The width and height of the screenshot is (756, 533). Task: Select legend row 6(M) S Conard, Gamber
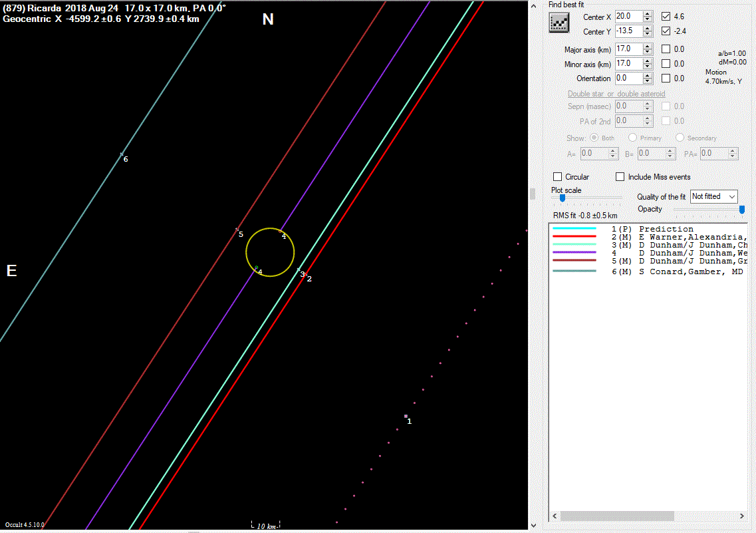click(648, 271)
